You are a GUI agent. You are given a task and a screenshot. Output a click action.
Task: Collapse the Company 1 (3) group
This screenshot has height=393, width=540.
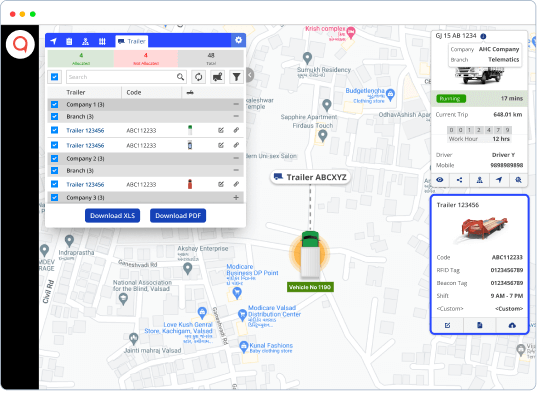(x=236, y=104)
